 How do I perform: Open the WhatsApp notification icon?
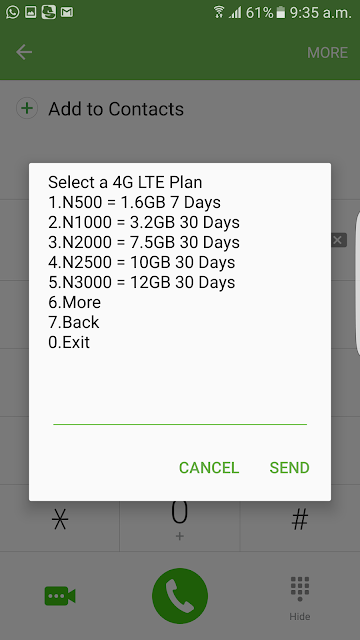[12, 12]
